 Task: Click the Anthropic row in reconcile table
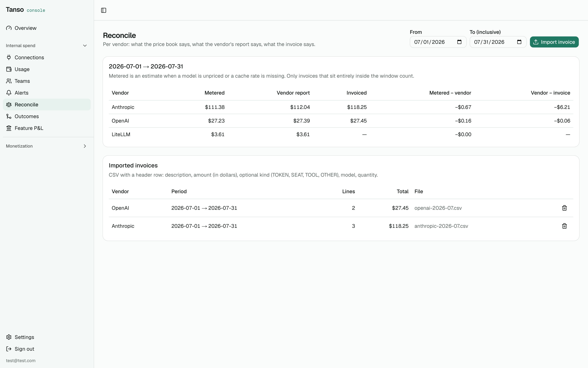pyautogui.click(x=341, y=107)
